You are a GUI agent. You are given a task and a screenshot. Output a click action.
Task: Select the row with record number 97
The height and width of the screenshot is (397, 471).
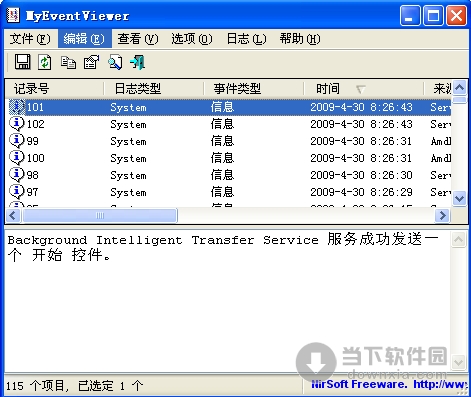[x=228, y=192]
